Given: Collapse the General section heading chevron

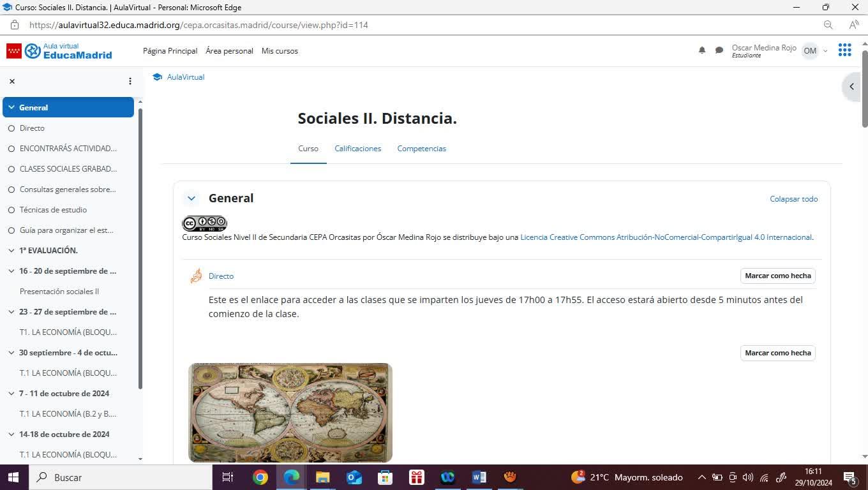Looking at the screenshot, I should tap(191, 198).
